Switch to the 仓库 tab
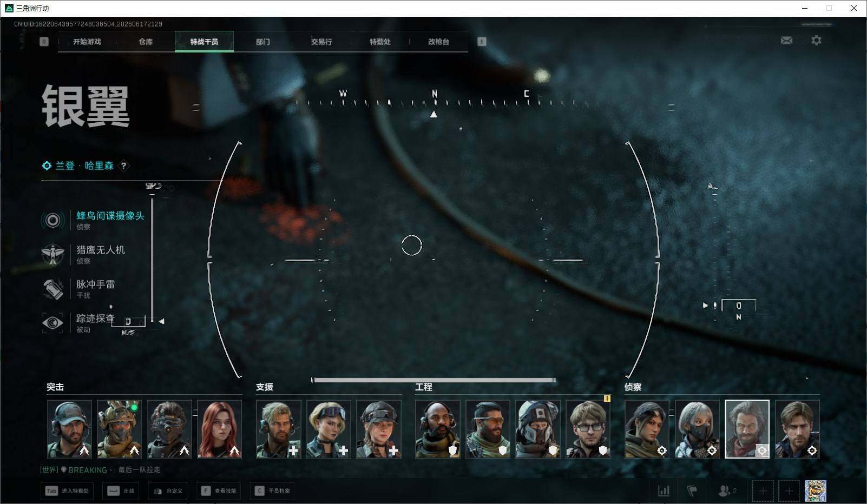This screenshot has height=504, width=867. tap(146, 42)
